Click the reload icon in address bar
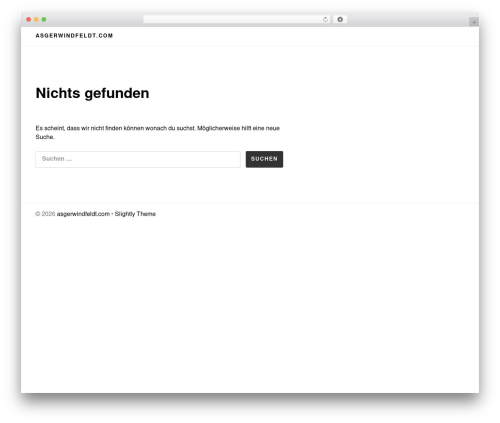 325,19
